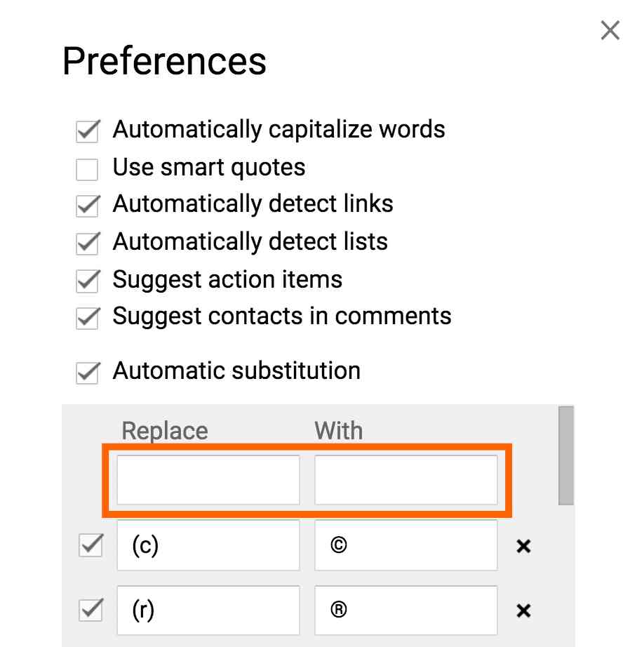Screen dimensions: 644x647
Task: Click the substitution list scrollbar
Action: [x=565, y=456]
